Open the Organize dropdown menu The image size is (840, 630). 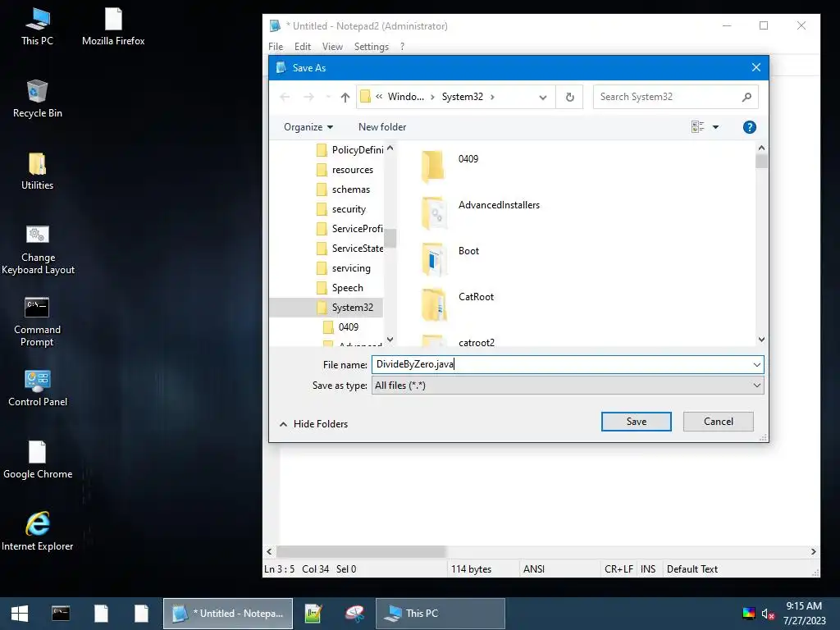click(x=308, y=127)
